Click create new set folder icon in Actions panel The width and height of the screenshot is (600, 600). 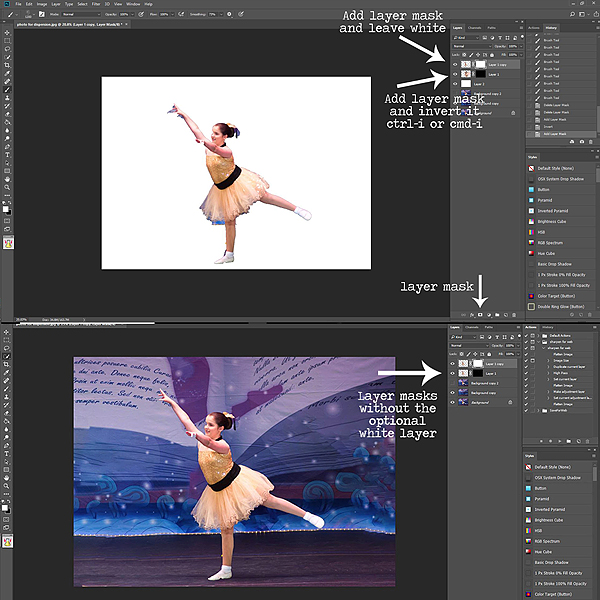(569, 441)
